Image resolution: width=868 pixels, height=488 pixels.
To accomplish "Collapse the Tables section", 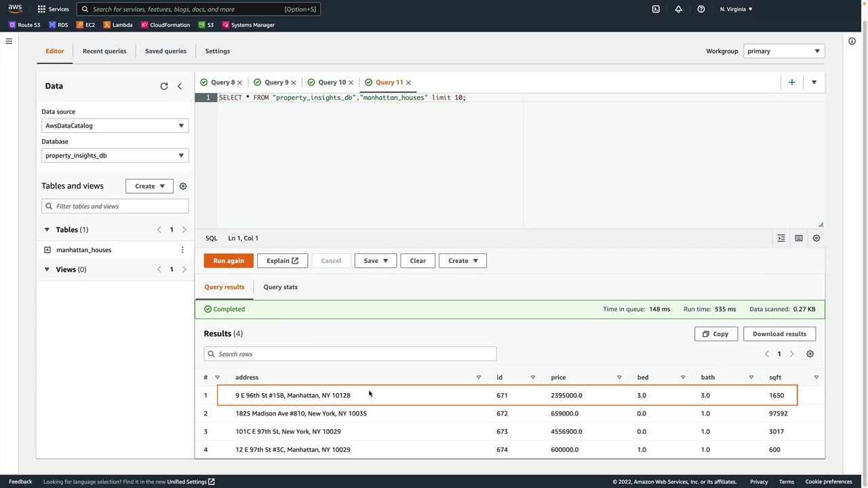I will (x=47, y=230).
